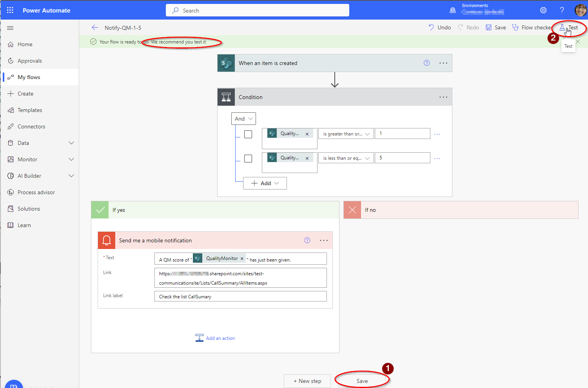Remove the QualityMonitor token
Image resolution: width=588 pixels, height=388 pixels.
click(x=242, y=258)
